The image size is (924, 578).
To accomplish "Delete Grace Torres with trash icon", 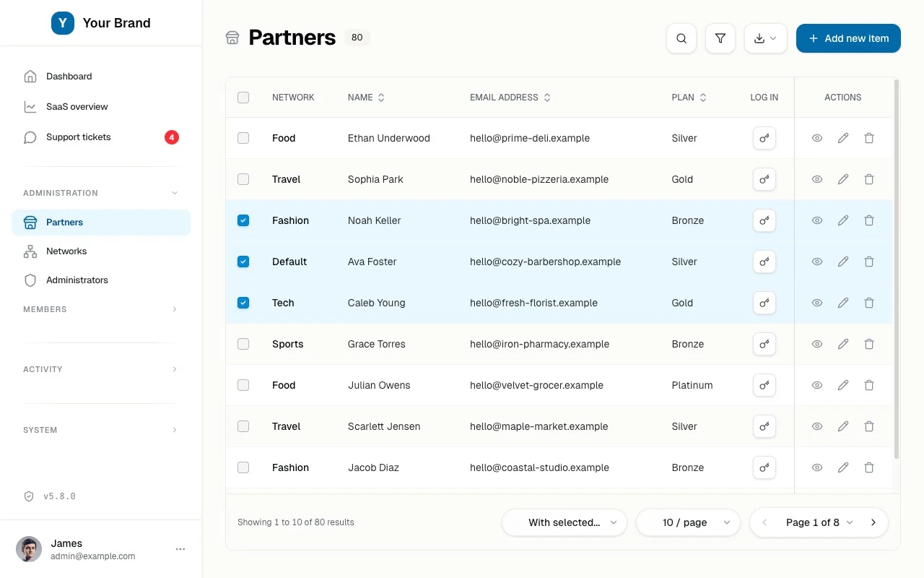I will click(x=869, y=344).
